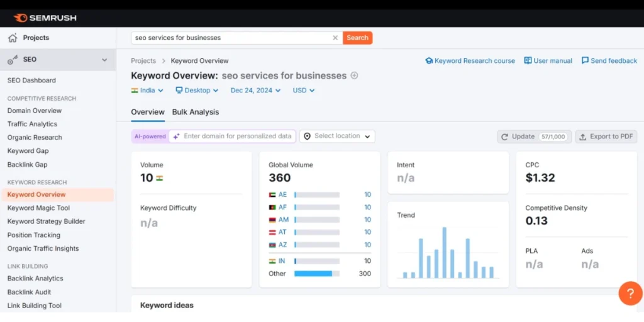Click the AI sparkle icon in domain field
Viewport: 644px width, 322px height.
pos(176,136)
